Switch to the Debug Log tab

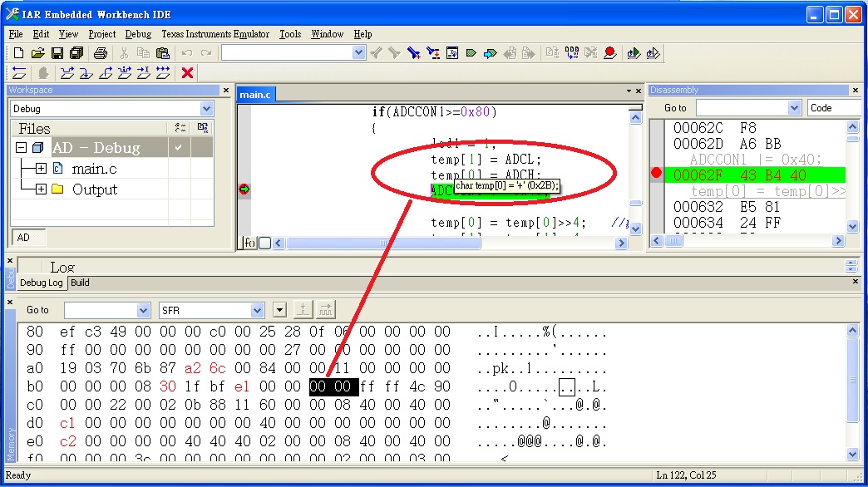tap(42, 283)
